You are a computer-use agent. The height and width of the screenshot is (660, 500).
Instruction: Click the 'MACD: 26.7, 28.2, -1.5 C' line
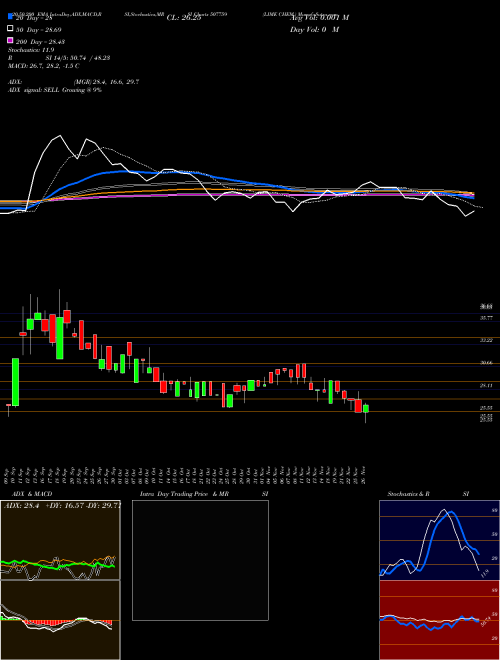pyautogui.click(x=44, y=66)
